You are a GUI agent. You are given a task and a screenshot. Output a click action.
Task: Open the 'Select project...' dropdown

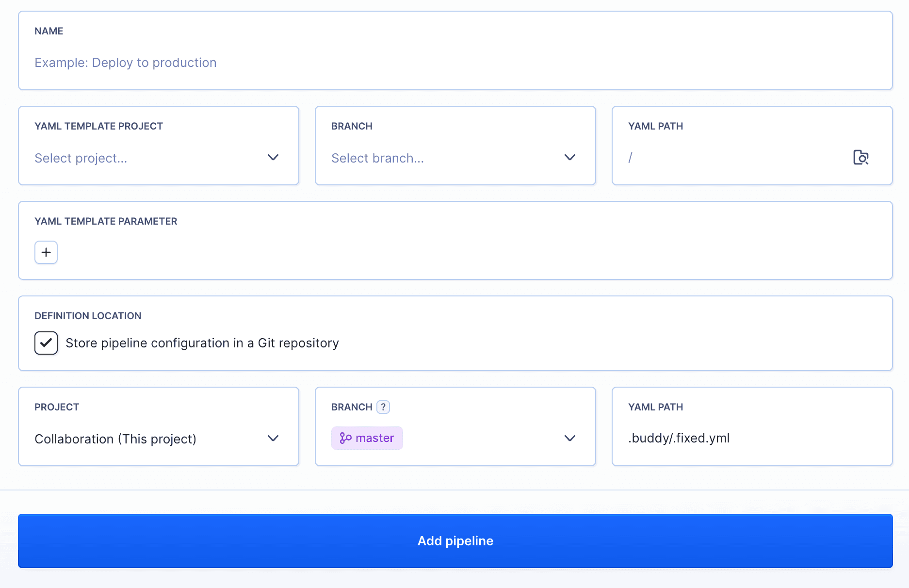[x=146, y=158]
